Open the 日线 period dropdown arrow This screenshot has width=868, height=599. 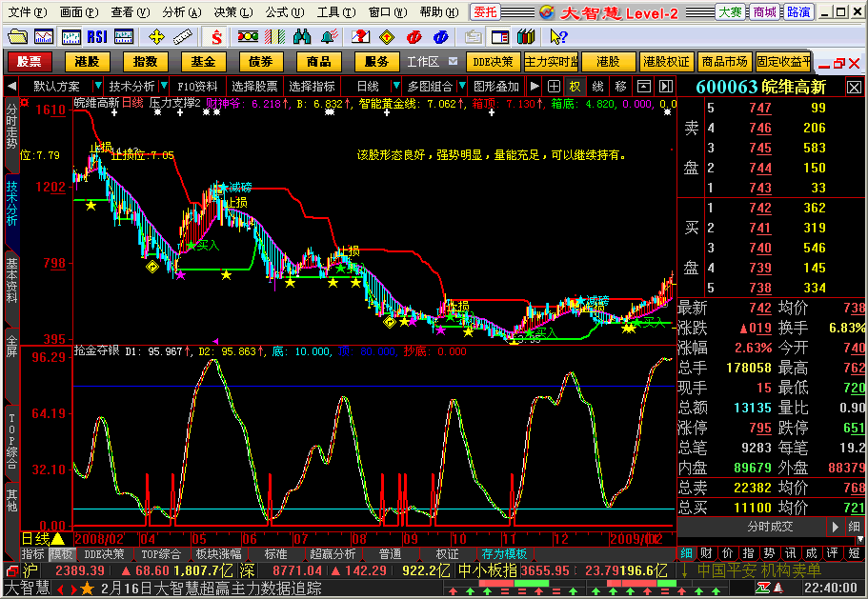pos(395,87)
